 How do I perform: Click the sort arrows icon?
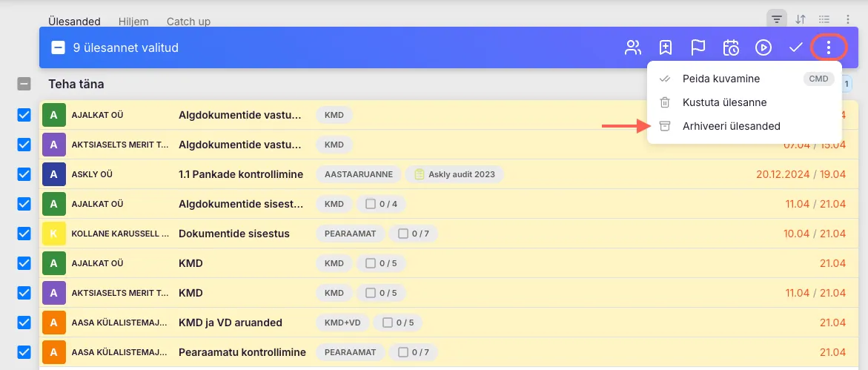coord(801,19)
